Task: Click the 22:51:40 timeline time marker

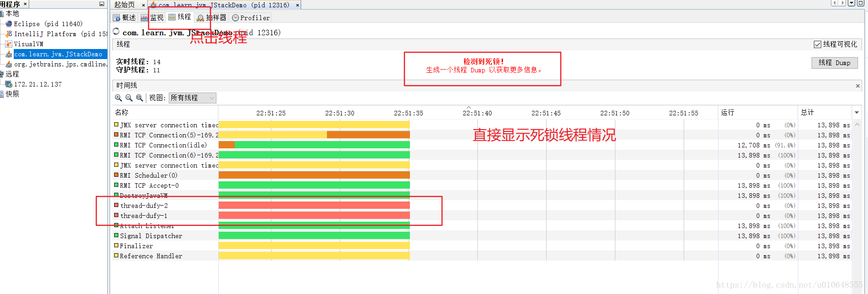Action: (x=477, y=113)
